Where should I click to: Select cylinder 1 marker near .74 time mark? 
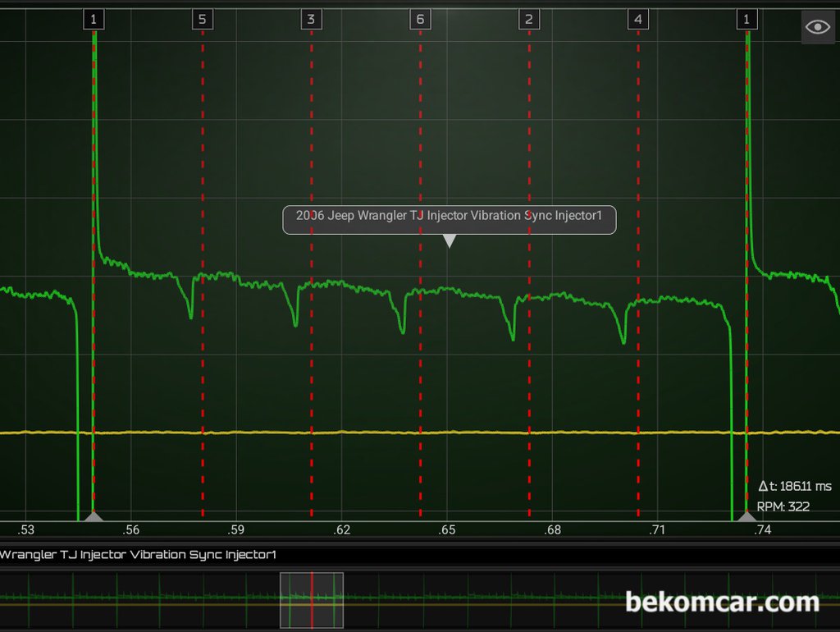point(746,19)
